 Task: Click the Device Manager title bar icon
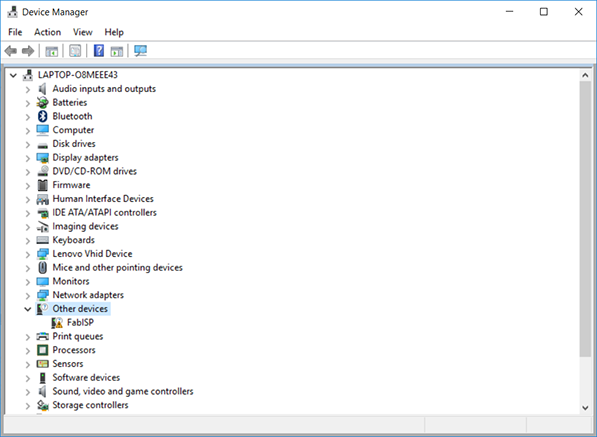(x=13, y=12)
